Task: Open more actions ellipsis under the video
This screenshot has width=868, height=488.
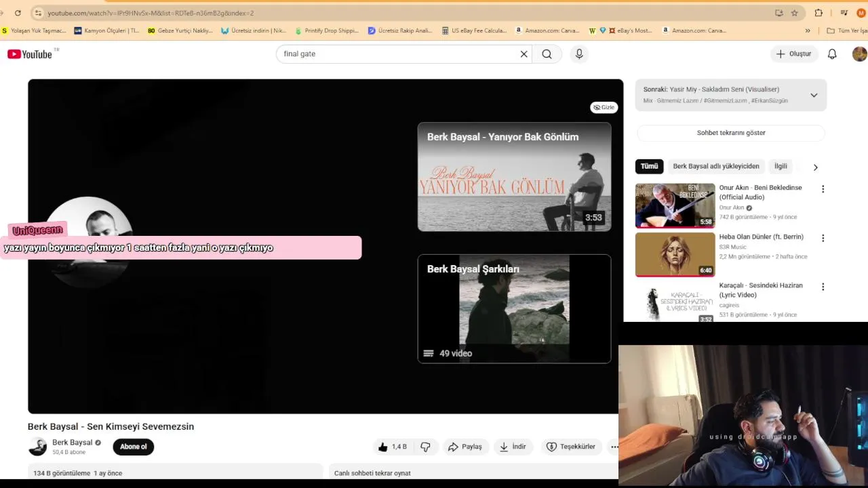Action: click(x=614, y=447)
